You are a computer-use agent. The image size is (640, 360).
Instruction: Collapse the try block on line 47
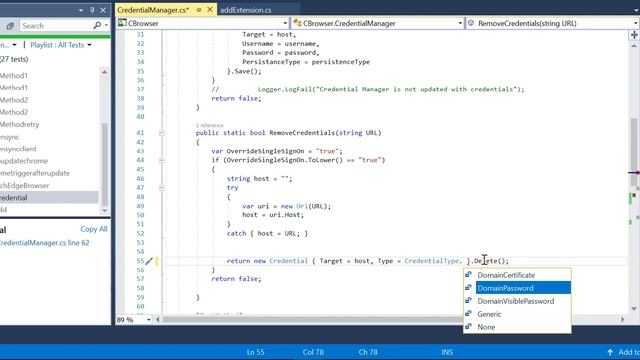(x=162, y=188)
